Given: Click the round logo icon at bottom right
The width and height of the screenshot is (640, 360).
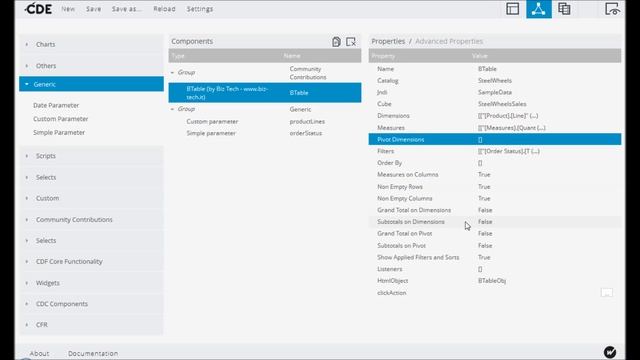Looking at the screenshot, I should pos(610,352).
